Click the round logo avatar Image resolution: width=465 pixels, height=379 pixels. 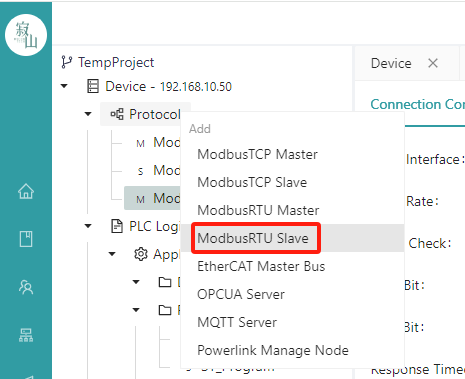(x=26, y=35)
